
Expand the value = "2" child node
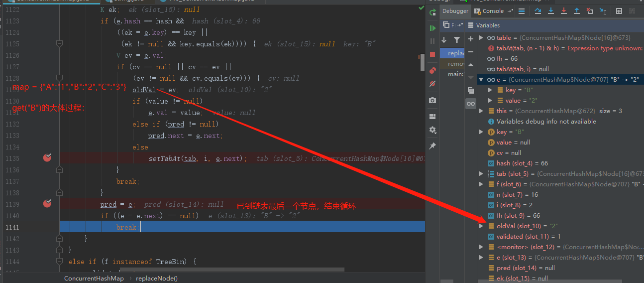click(x=491, y=101)
